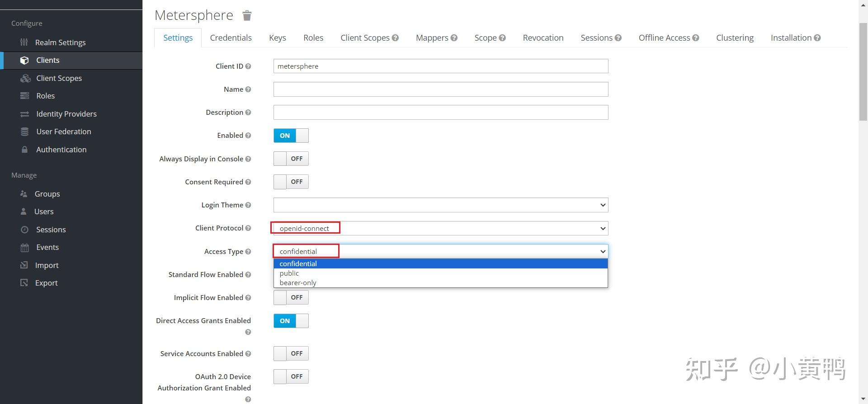
Task: Show help for Service Accounts Enabled
Action: [248, 354]
